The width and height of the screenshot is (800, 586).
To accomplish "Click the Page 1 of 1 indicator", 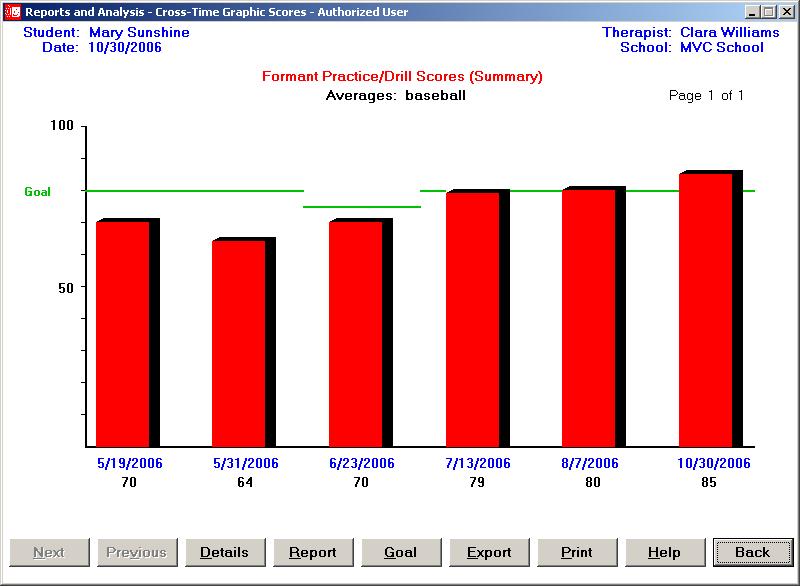I will (706, 95).
